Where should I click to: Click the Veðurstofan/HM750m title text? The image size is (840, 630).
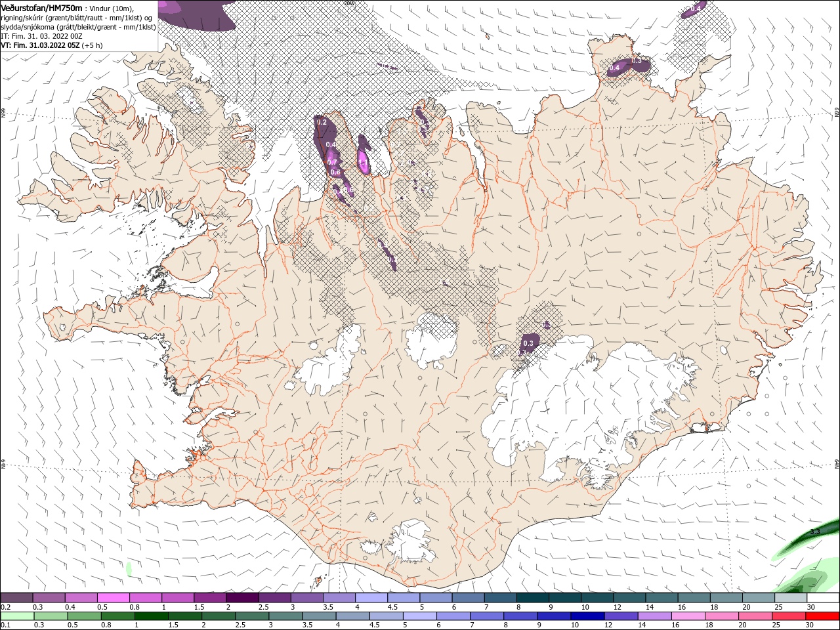click(x=41, y=7)
